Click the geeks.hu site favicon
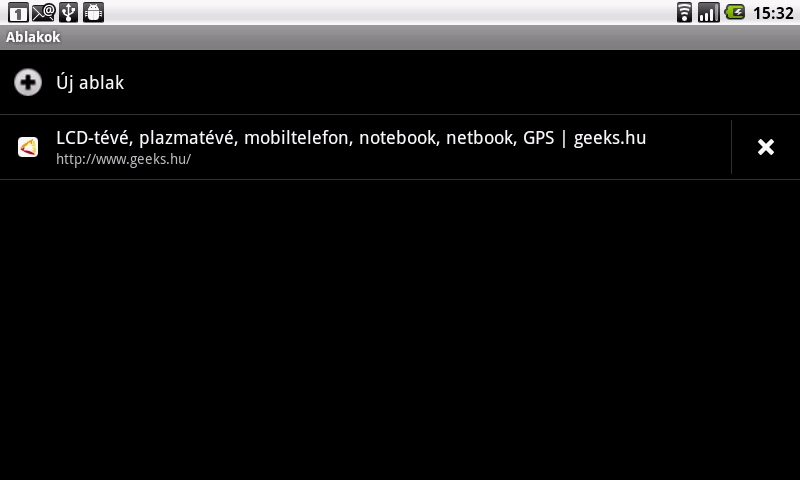Image resolution: width=800 pixels, height=480 pixels. coord(28,147)
